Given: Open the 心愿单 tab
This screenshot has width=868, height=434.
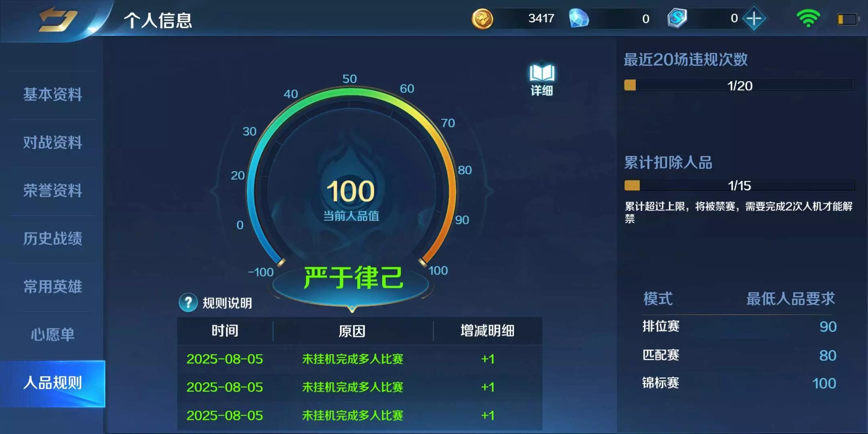Looking at the screenshot, I should [53, 334].
